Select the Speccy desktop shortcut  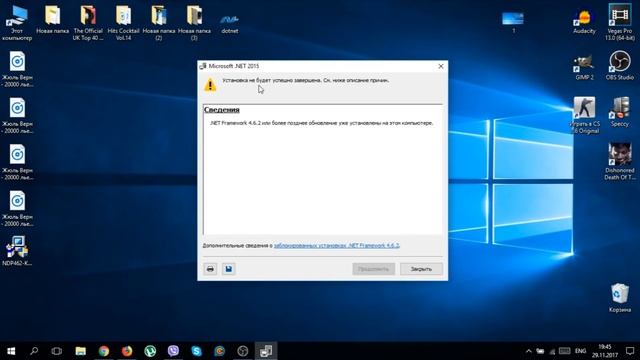pyautogui.click(x=620, y=112)
